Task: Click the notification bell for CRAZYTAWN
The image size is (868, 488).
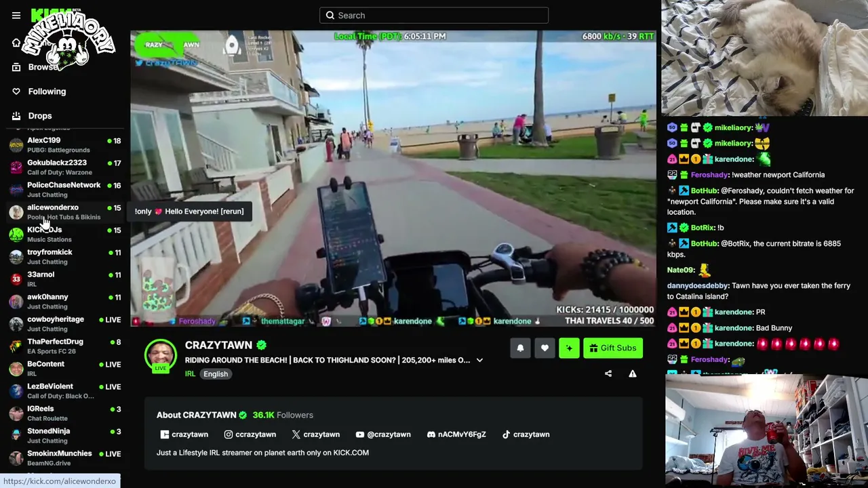Action: [x=520, y=348]
